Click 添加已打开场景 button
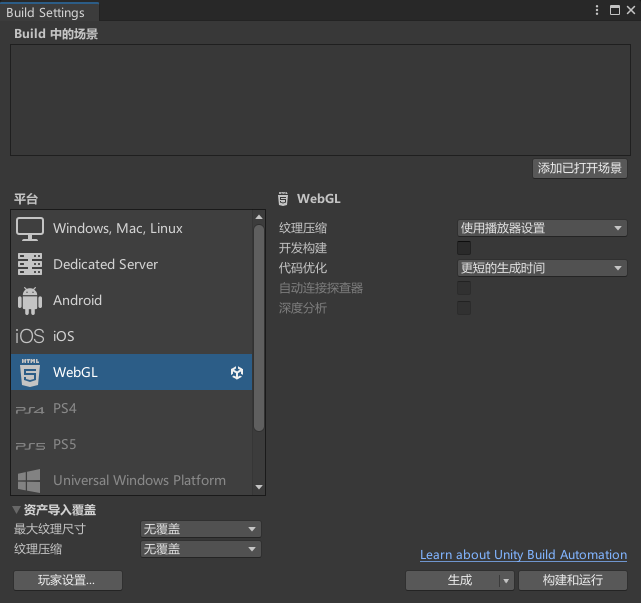The height and width of the screenshot is (603, 641). [580, 168]
